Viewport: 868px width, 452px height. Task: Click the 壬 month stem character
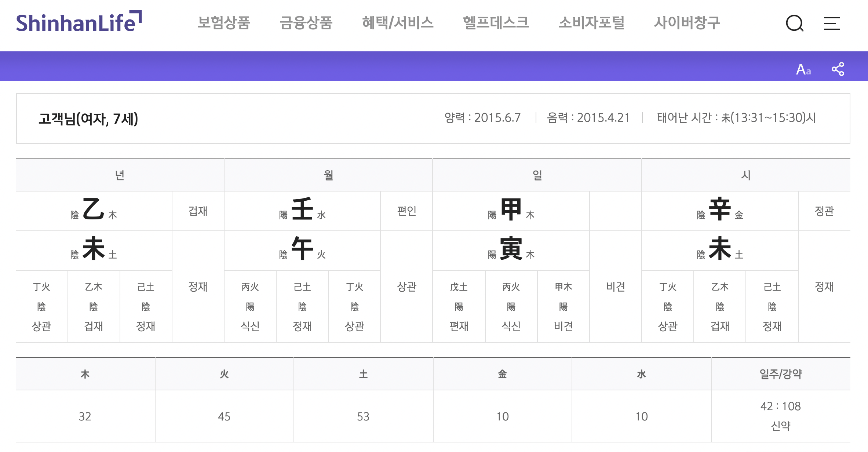point(302,209)
